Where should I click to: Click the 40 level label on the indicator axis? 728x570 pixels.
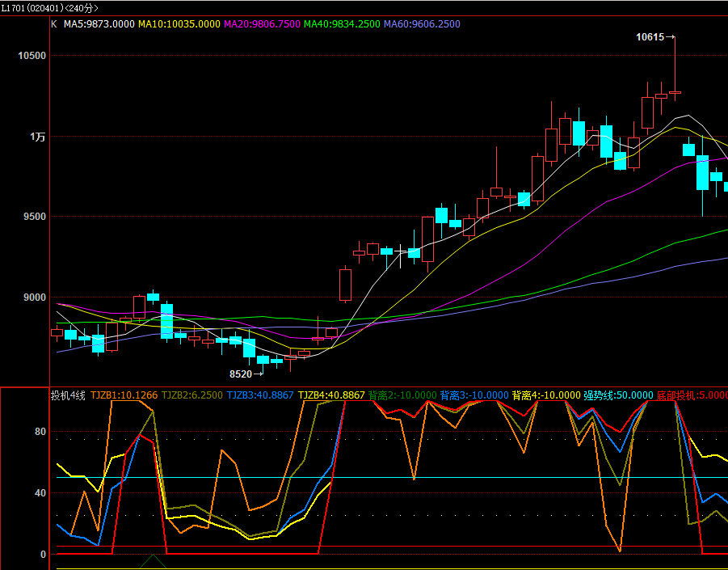point(40,493)
